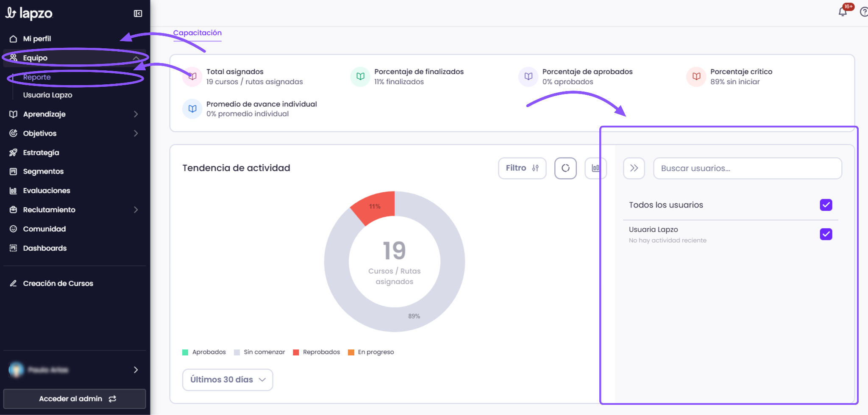Viewport: 868px width, 415px height.
Task: Click the Mi perfil home icon
Action: (x=14, y=39)
